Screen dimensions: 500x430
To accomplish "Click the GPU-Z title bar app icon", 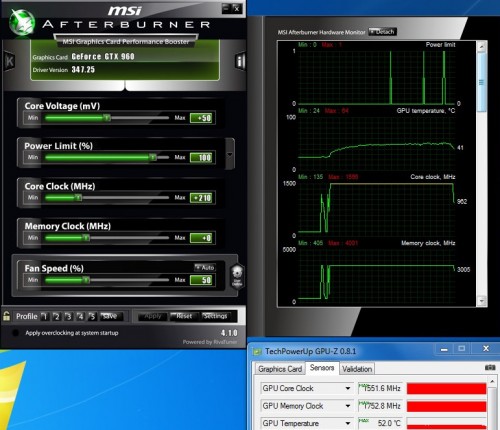I will pyautogui.click(x=257, y=351).
